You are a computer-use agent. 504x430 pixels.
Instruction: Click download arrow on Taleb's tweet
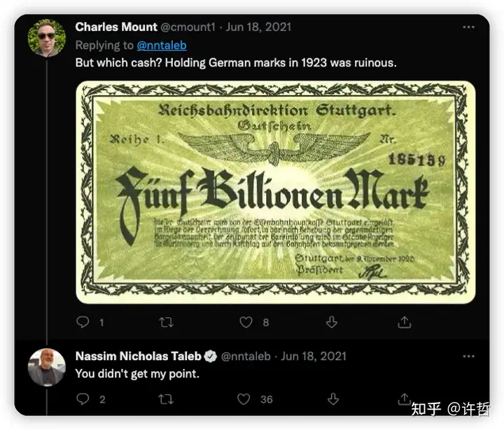(332, 399)
